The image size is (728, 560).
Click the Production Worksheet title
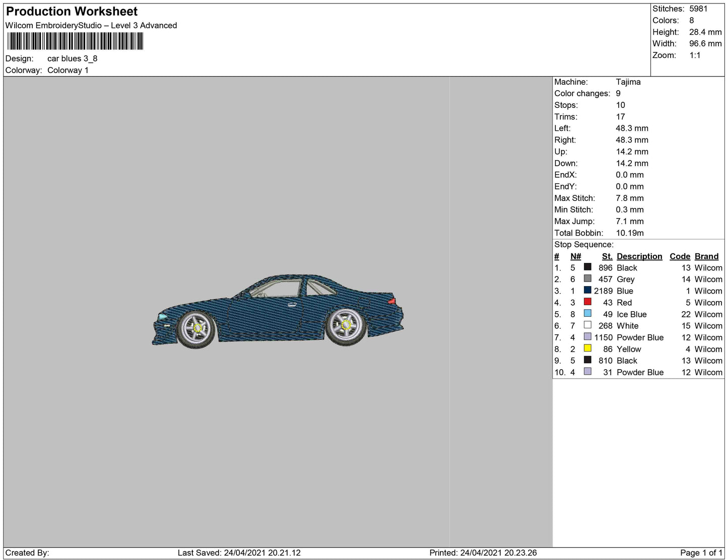coord(72,12)
